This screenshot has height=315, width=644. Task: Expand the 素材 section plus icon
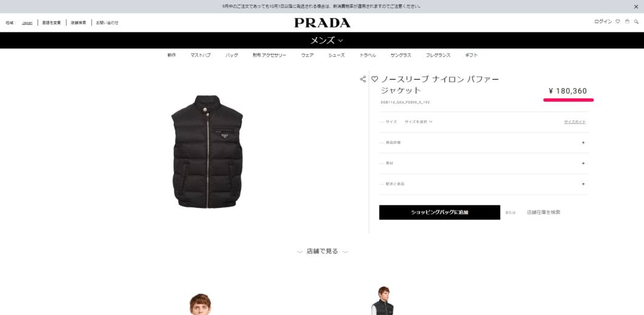click(x=583, y=163)
